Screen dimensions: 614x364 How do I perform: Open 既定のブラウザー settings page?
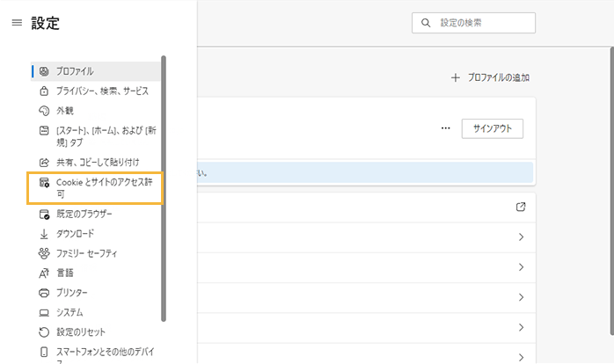tap(84, 214)
